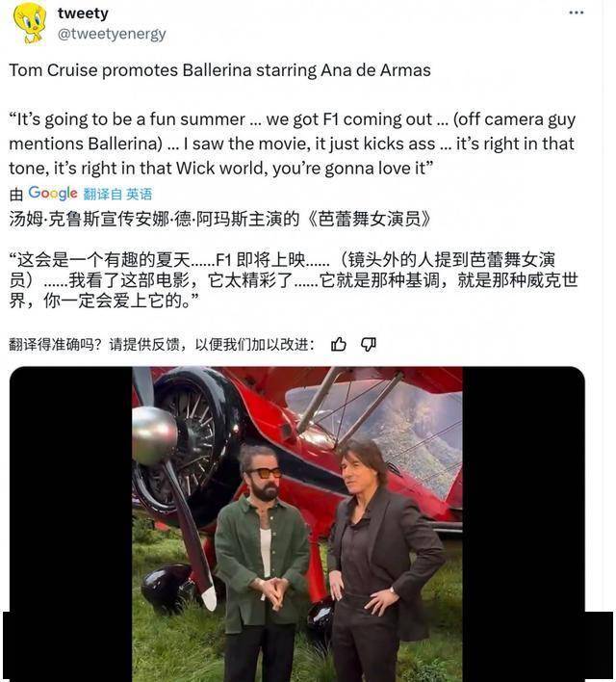Viewport: 616px width, 682px height.
Task: Click the man in green jacket in video
Action: pyautogui.click(x=262, y=561)
